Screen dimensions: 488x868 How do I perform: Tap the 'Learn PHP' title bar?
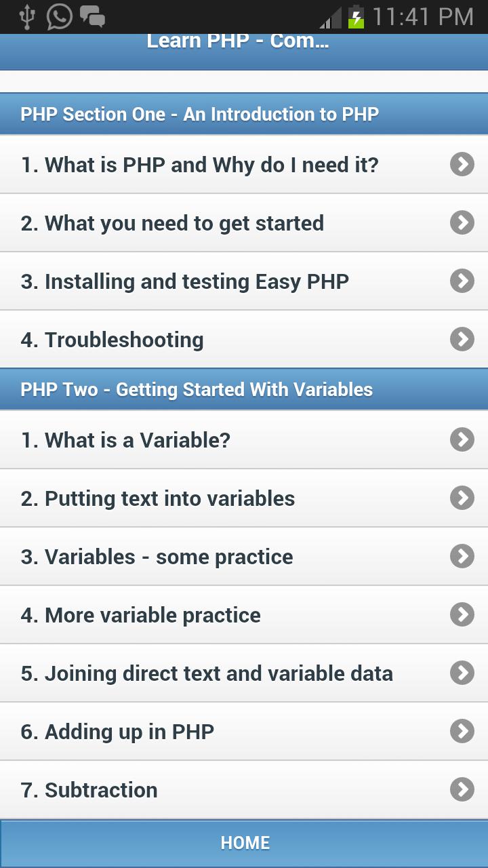[x=244, y=42]
